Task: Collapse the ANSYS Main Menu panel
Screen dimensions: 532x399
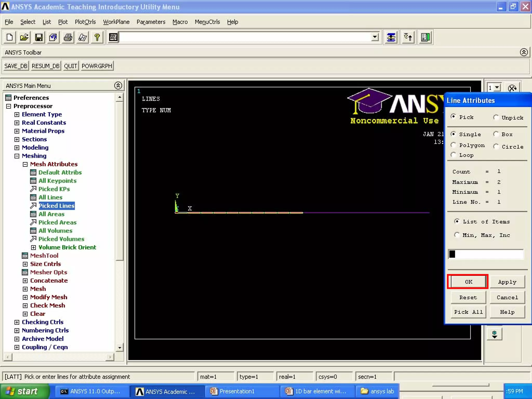Action: click(118, 85)
